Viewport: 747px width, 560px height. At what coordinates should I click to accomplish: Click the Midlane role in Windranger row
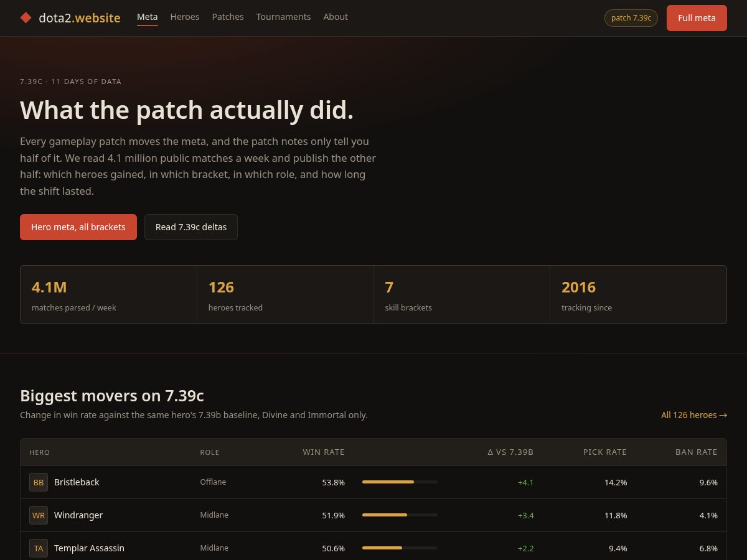[x=214, y=515]
